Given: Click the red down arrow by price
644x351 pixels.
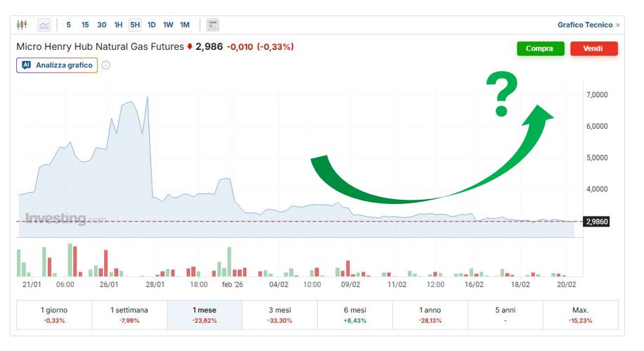Looking at the screenshot, I should (190, 47).
